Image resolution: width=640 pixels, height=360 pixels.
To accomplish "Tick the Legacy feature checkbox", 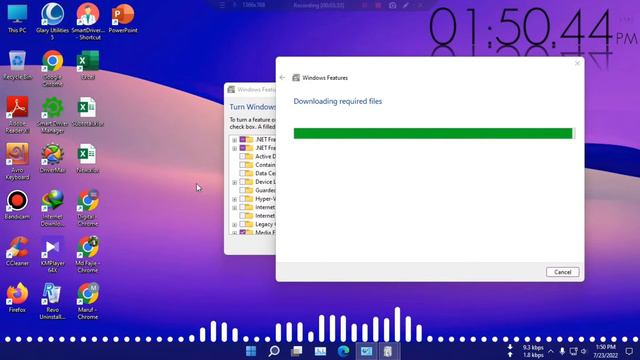I will (242, 224).
